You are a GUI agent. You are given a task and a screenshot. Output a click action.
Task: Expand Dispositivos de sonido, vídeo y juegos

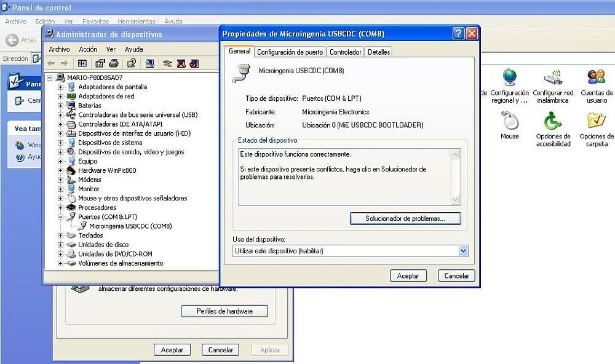point(60,152)
